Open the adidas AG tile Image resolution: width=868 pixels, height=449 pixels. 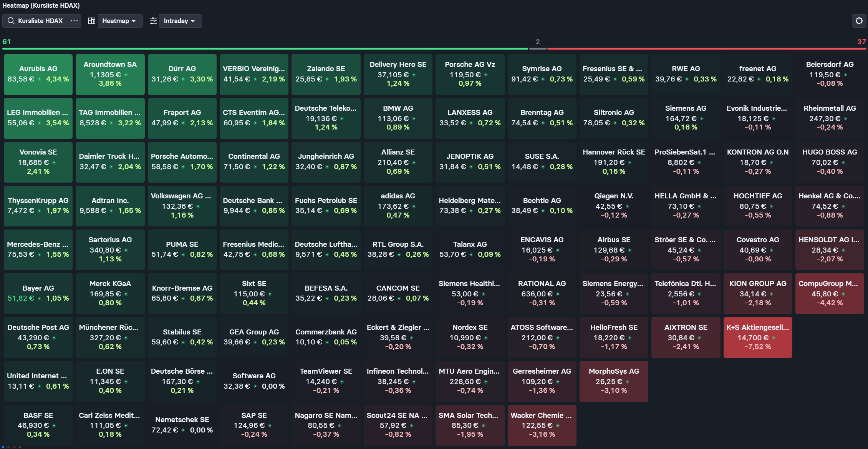pyautogui.click(x=398, y=206)
